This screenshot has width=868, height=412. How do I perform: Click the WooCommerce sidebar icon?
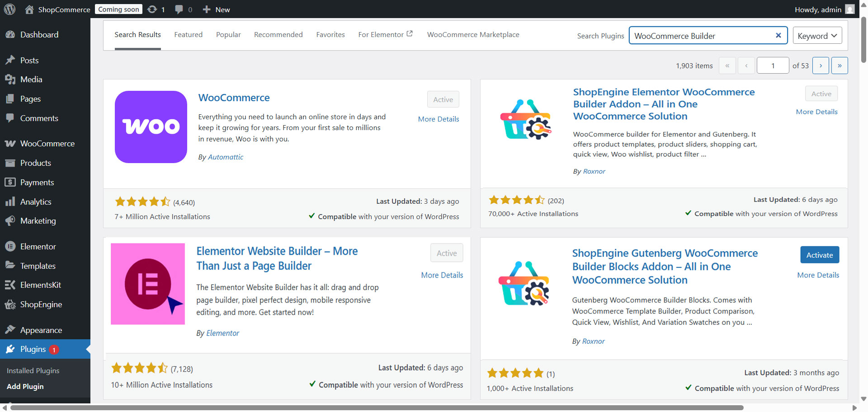click(11, 143)
